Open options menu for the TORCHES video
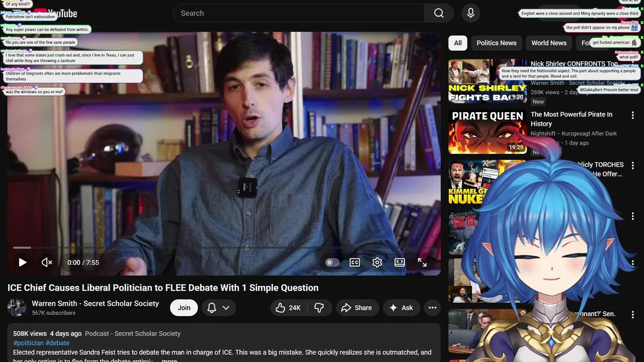This screenshot has width=644, height=362. [x=633, y=165]
